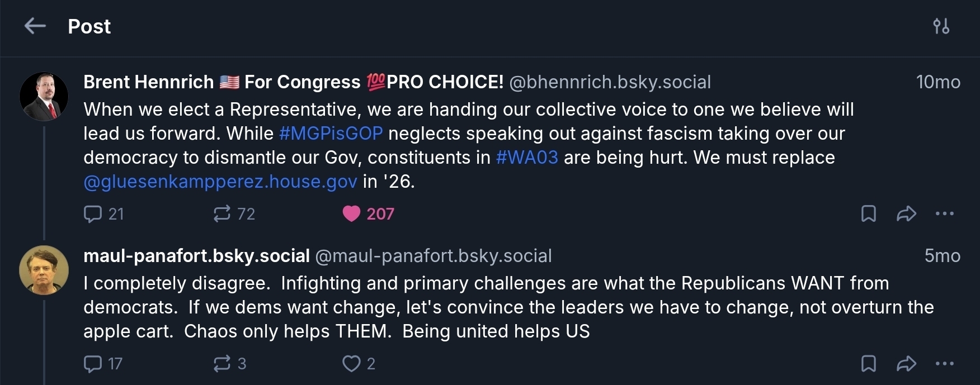Reply to maul-panafort's comment

tap(93, 364)
